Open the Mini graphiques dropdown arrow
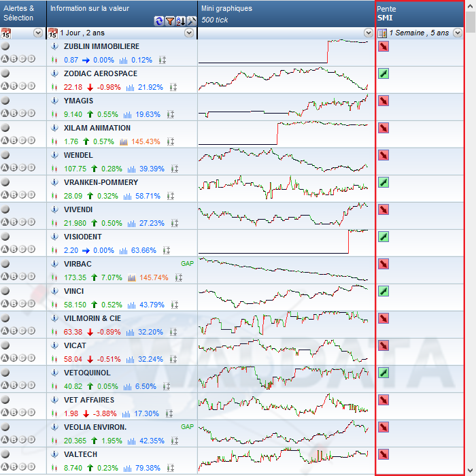The height and width of the screenshot is (476, 476). [369, 33]
